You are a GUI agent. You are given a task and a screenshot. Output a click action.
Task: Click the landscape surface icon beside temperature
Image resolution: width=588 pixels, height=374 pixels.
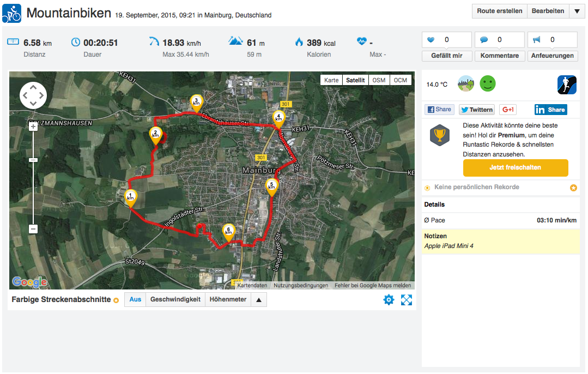point(466,83)
